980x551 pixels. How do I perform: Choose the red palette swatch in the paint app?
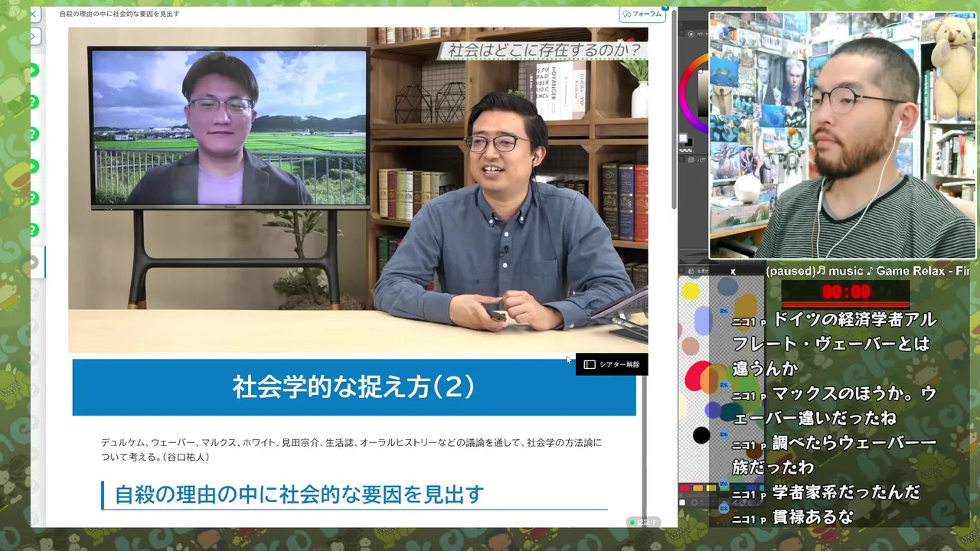684,488
